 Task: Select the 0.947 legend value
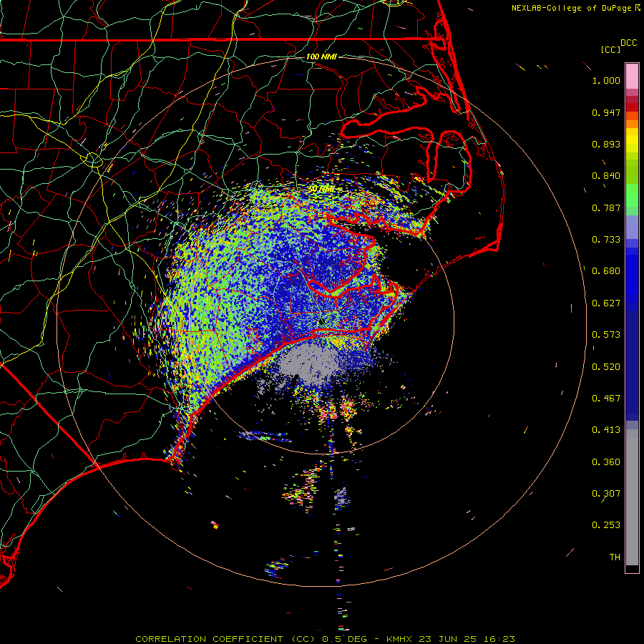click(606, 112)
